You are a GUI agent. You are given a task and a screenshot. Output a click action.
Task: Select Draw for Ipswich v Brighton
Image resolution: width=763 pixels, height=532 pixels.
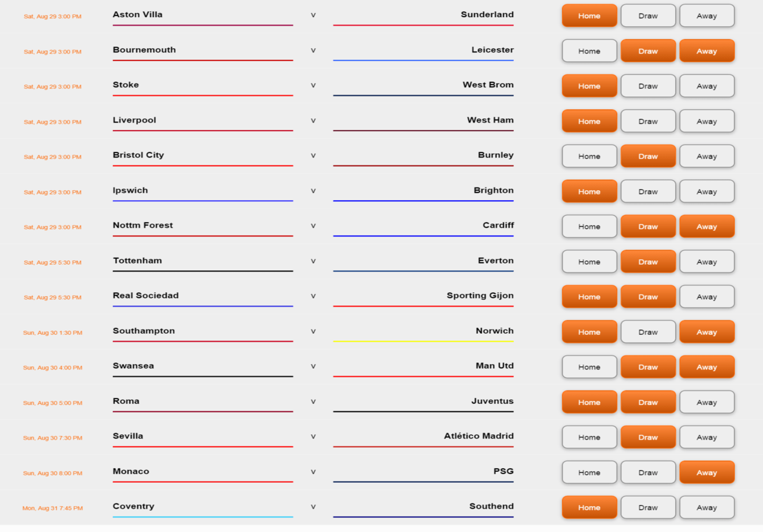tap(648, 191)
